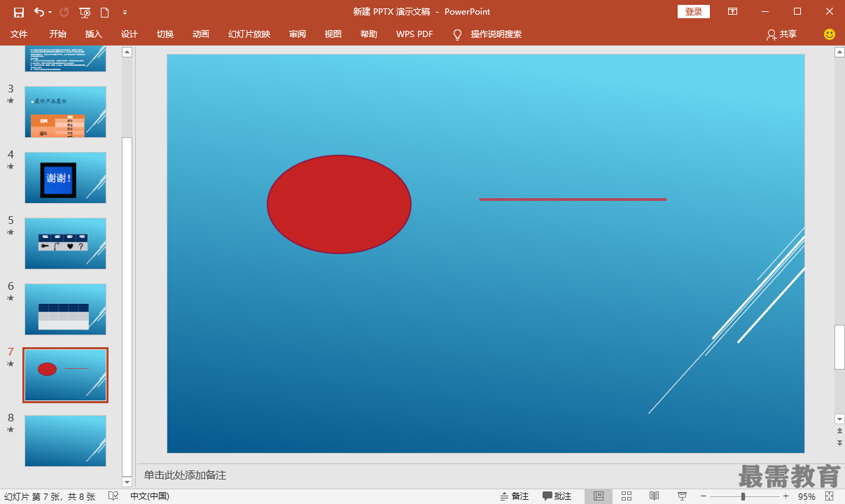Switch to the 动画 ribbon tab
This screenshot has height=504, width=845.
click(x=201, y=34)
